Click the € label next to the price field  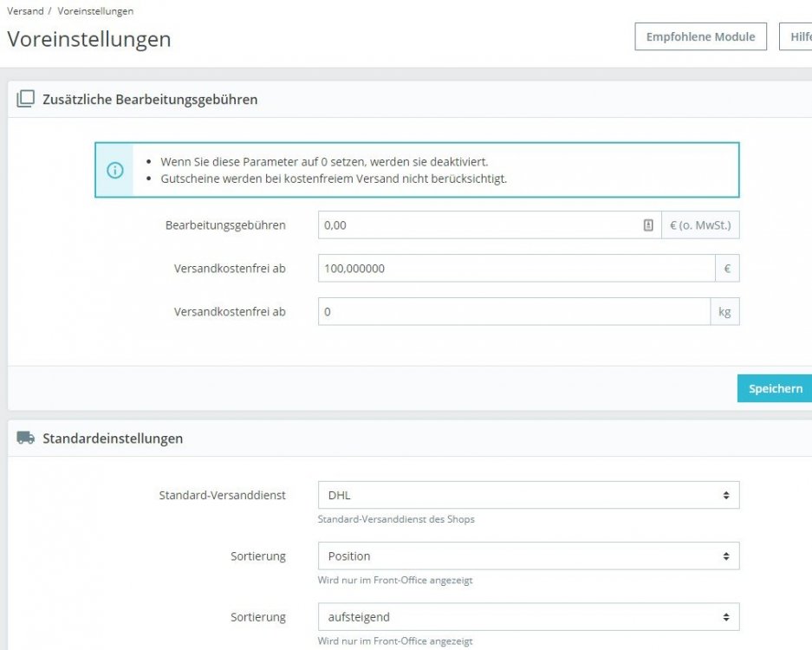pyautogui.click(x=729, y=268)
